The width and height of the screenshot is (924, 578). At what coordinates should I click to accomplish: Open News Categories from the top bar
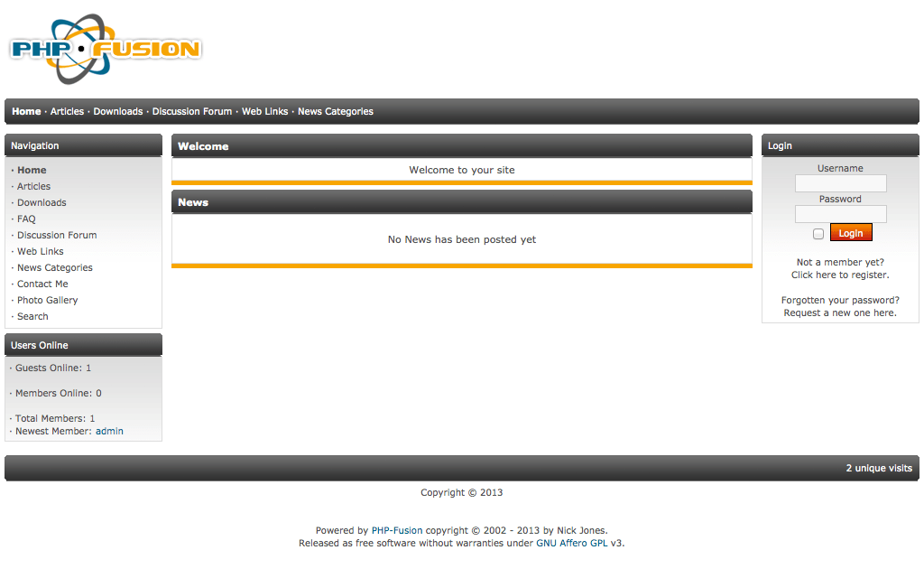335,111
